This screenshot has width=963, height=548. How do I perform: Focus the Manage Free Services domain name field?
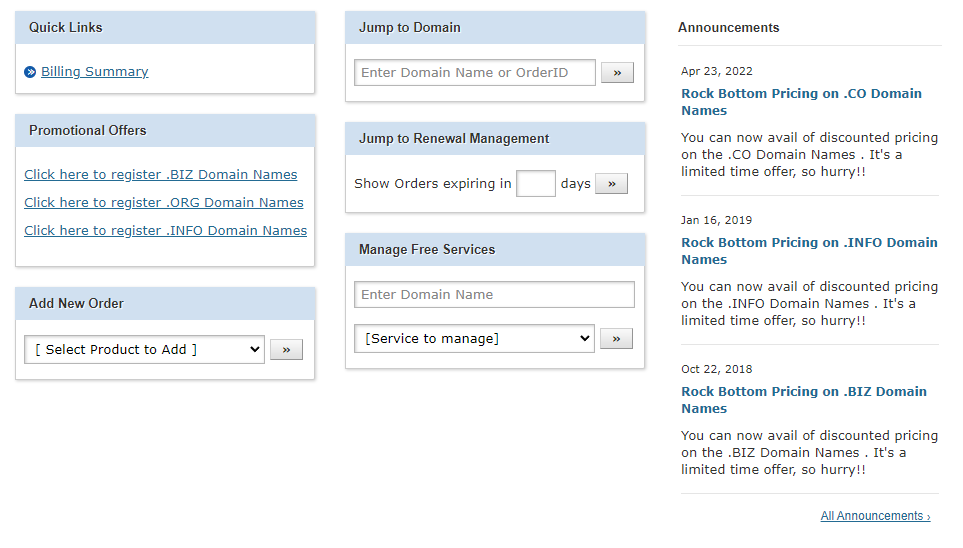pyautogui.click(x=494, y=295)
